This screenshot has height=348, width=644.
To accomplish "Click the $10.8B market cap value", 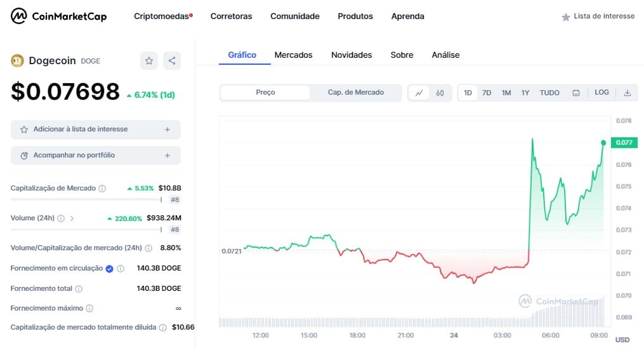I will click(x=169, y=188).
